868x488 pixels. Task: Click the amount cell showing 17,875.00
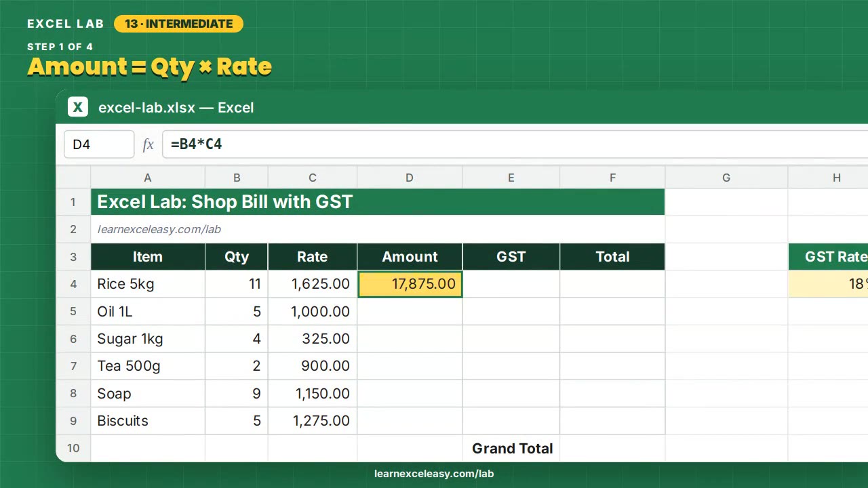(x=410, y=284)
